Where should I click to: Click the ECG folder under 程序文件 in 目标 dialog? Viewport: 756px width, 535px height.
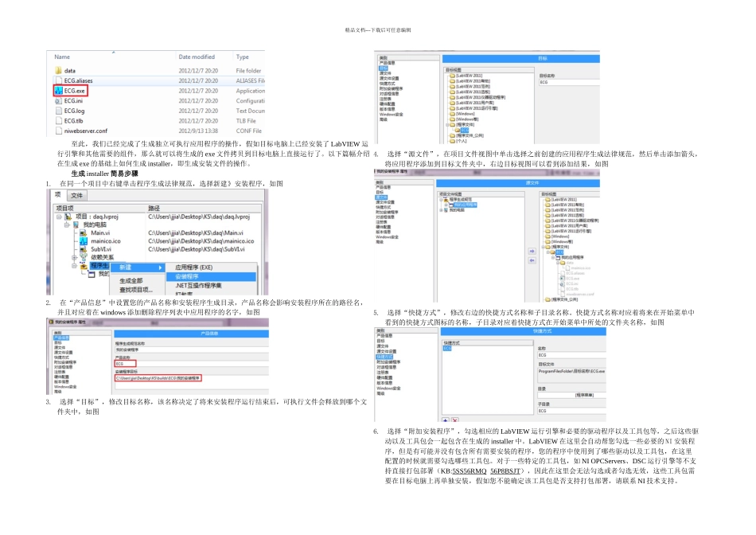point(462,131)
